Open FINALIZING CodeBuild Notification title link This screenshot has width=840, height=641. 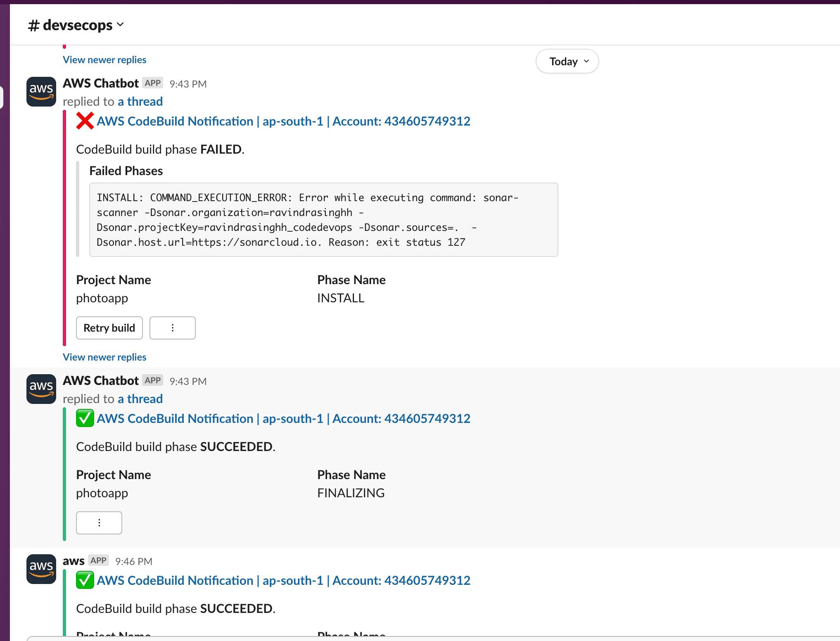coord(283,419)
